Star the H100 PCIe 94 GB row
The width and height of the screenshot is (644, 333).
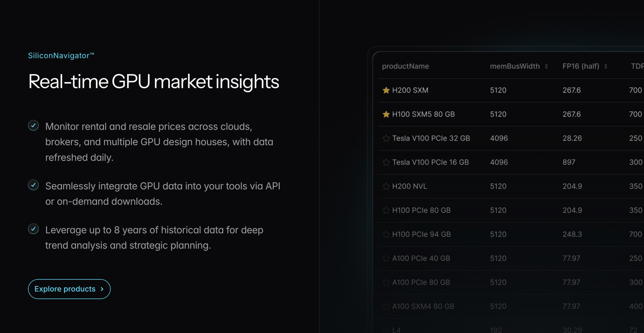point(386,234)
